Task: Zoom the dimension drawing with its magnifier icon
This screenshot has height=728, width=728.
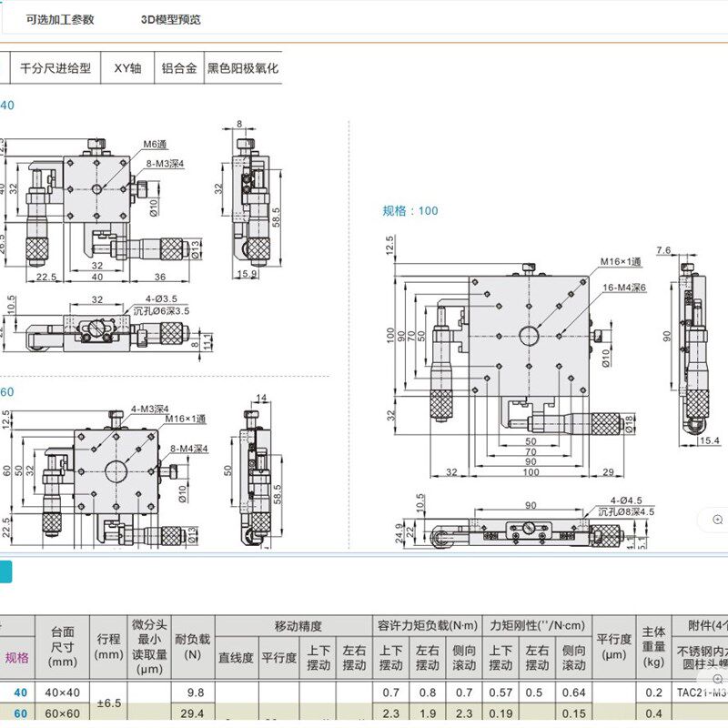Action: tap(718, 519)
